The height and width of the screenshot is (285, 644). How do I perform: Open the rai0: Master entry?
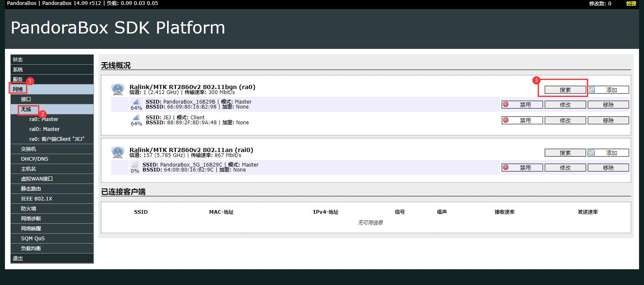tap(52, 129)
